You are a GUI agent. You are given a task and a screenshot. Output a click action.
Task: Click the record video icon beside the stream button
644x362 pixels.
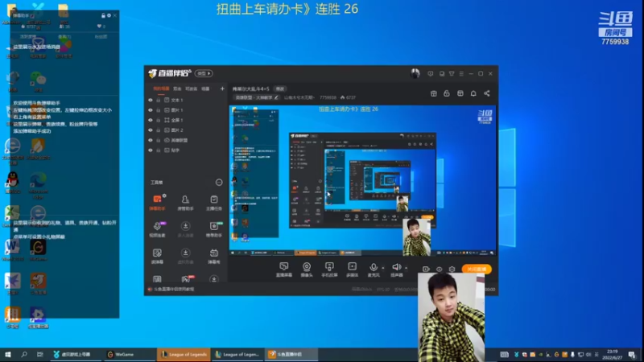coord(426,269)
